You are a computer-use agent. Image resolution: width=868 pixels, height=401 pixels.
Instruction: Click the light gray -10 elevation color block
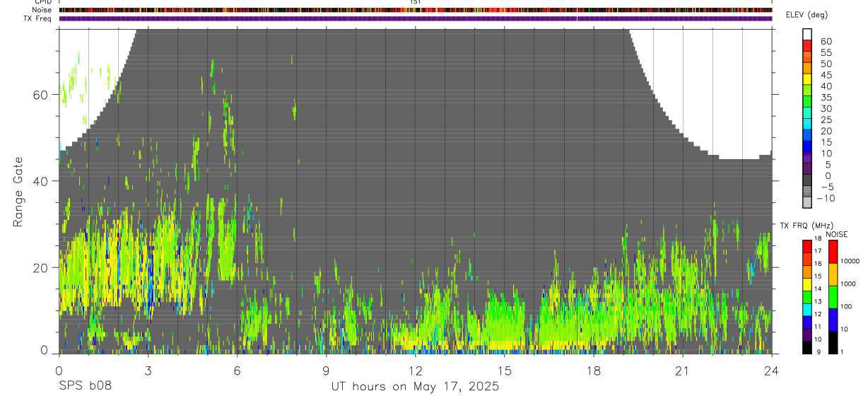pyautogui.click(x=807, y=203)
